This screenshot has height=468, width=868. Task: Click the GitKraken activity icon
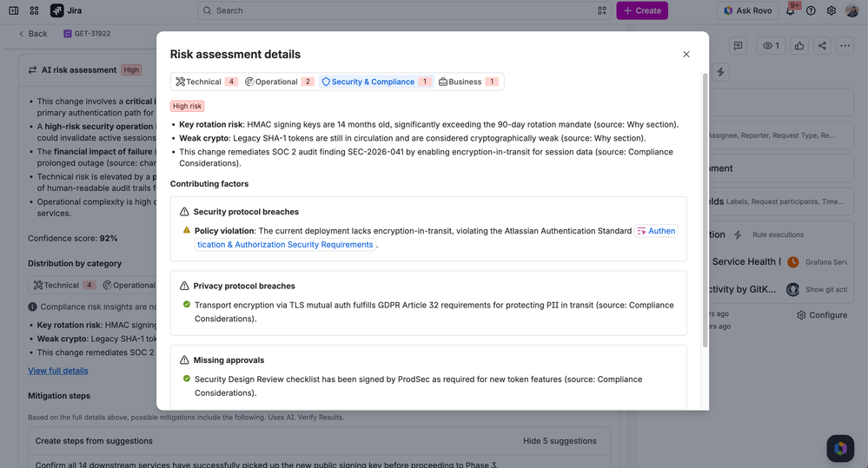click(x=793, y=289)
